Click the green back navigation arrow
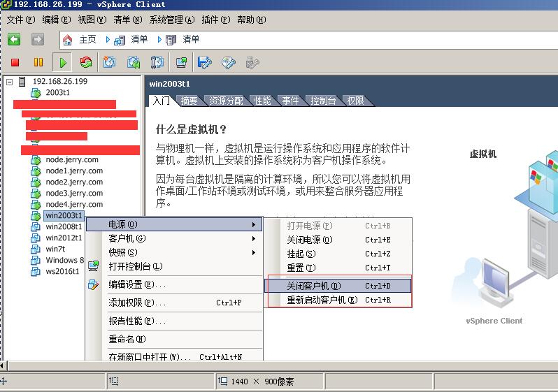Screen dimensions: 558x392 click(14, 39)
